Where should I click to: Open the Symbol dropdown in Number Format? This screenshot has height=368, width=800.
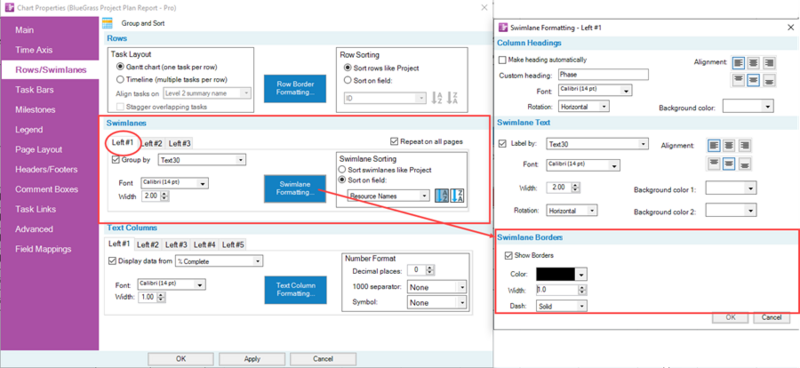pyautogui.click(x=437, y=303)
